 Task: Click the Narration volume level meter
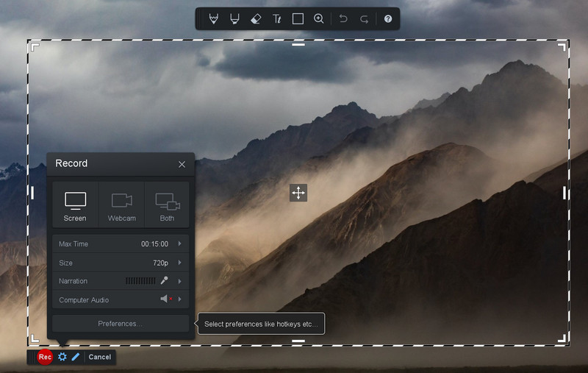[140, 281]
